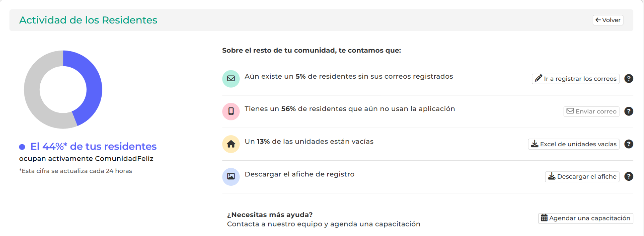Click the 44% de tus residentes text
The image size is (644, 236).
[x=94, y=146]
